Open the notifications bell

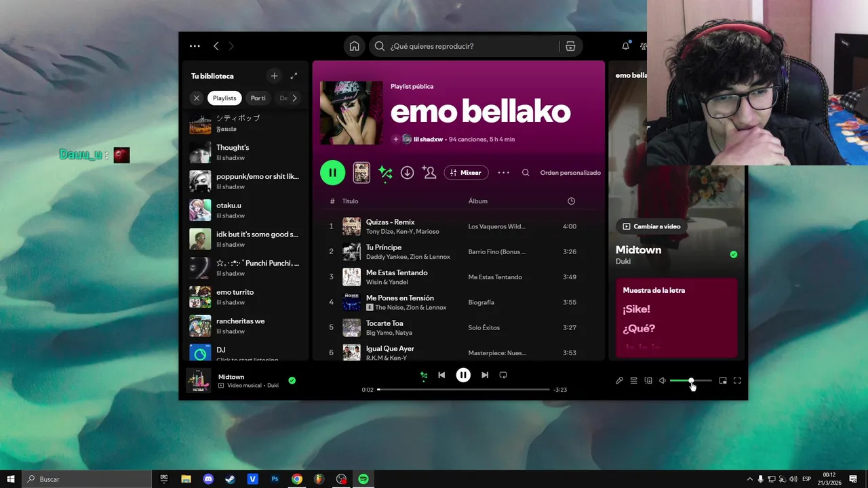(625, 46)
